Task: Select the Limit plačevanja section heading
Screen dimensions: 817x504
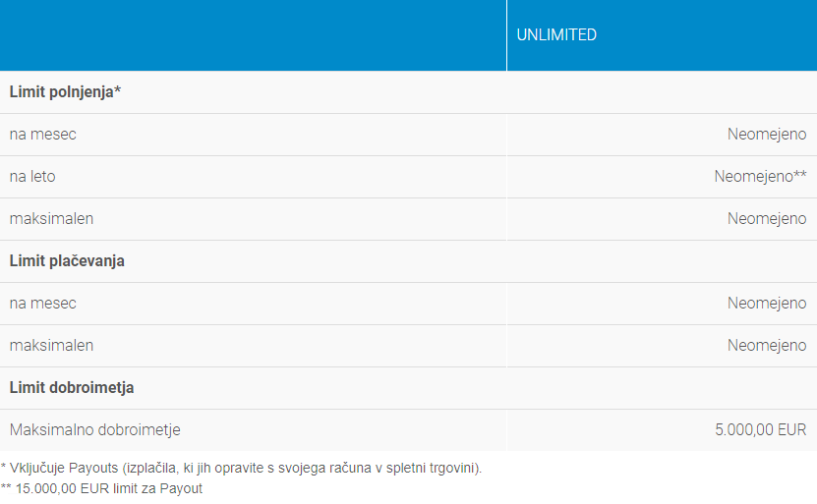Action: [67, 261]
